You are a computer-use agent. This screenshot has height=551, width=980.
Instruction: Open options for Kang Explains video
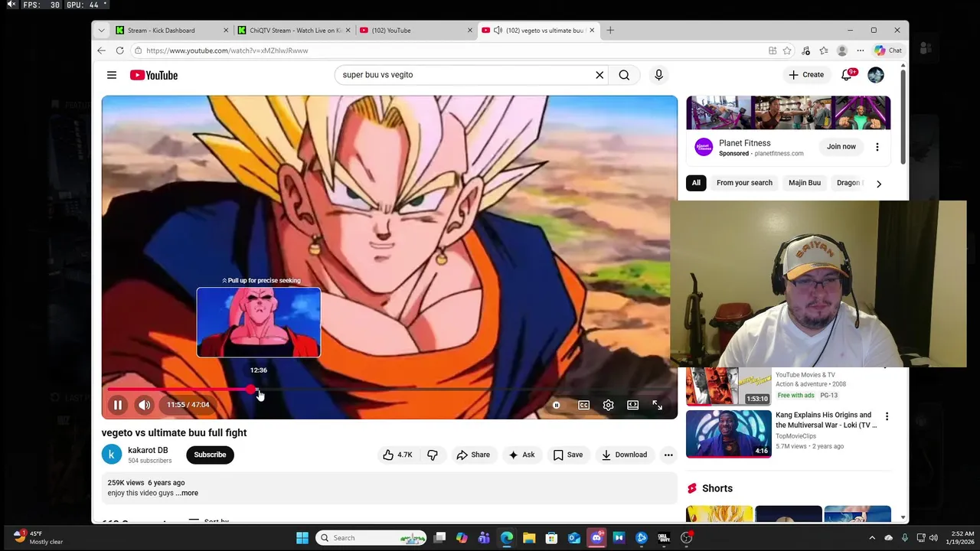point(887,417)
